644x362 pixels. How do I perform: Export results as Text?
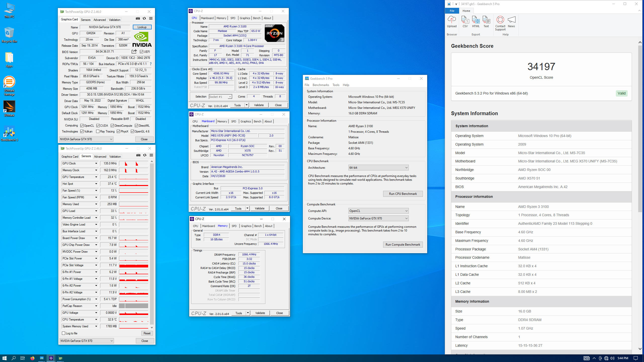[486, 22]
